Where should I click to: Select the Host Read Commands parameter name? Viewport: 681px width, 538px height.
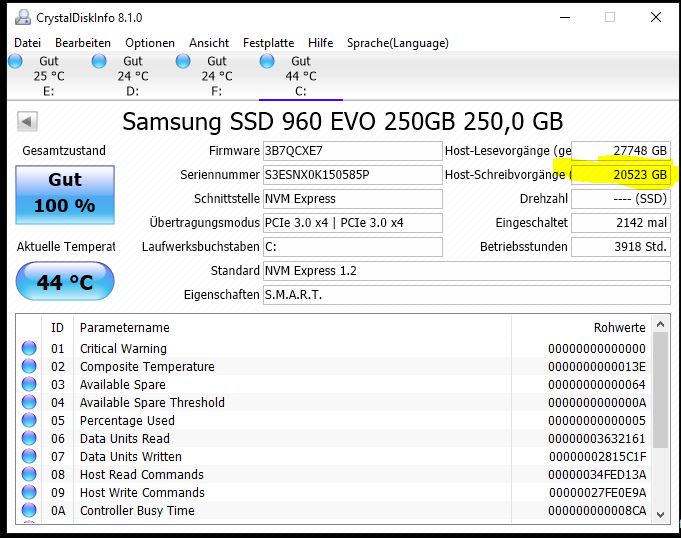click(x=142, y=475)
